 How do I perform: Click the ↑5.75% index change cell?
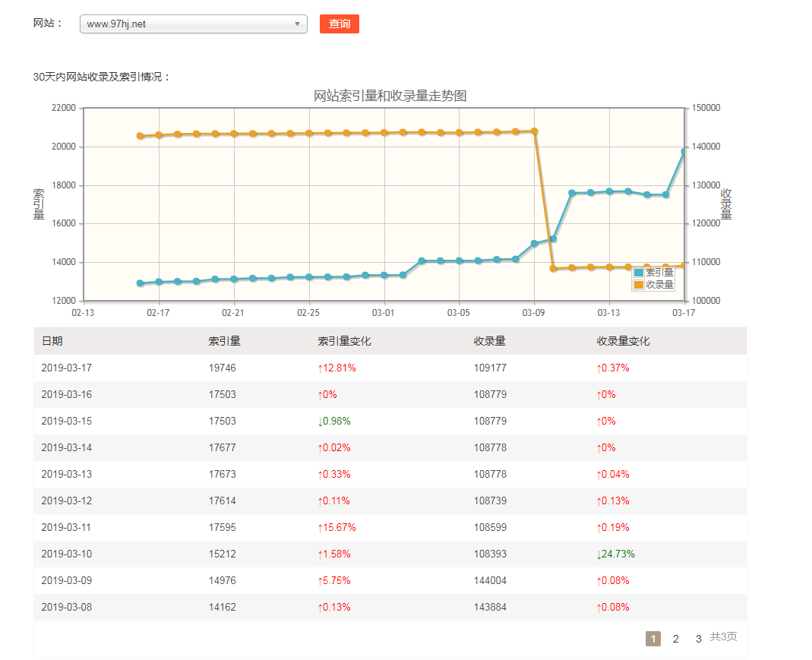tap(334, 580)
